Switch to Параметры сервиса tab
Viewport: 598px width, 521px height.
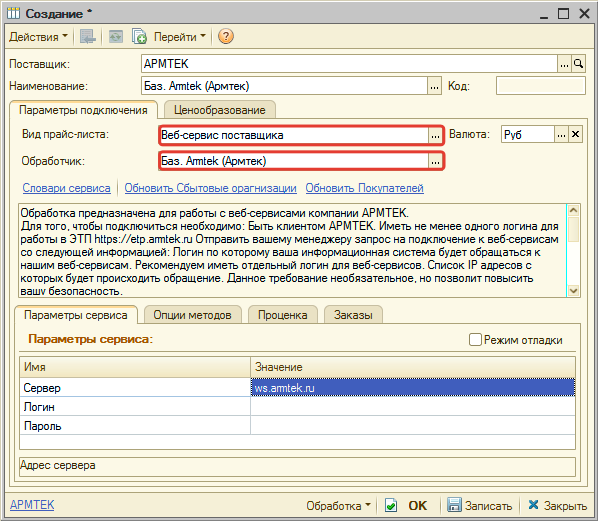click(76, 315)
